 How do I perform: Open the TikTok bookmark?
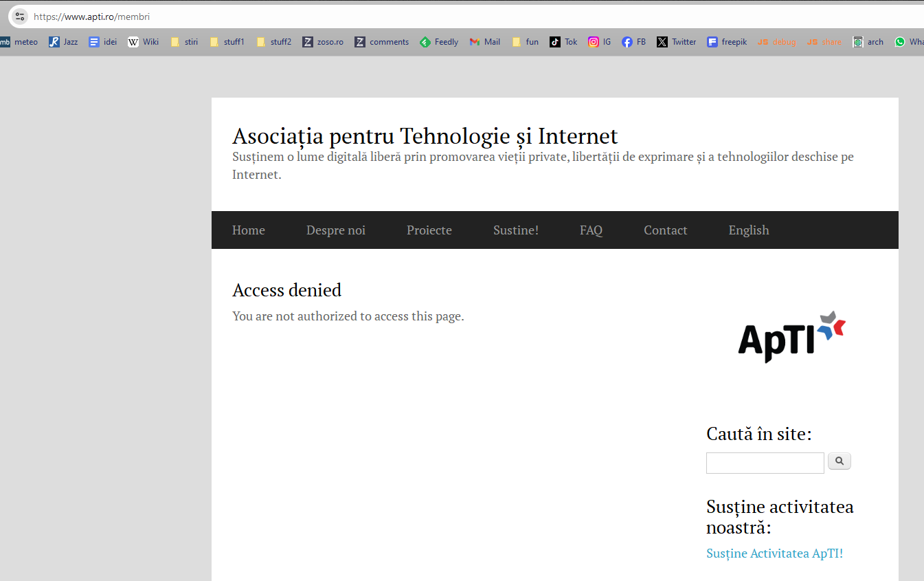tap(563, 42)
